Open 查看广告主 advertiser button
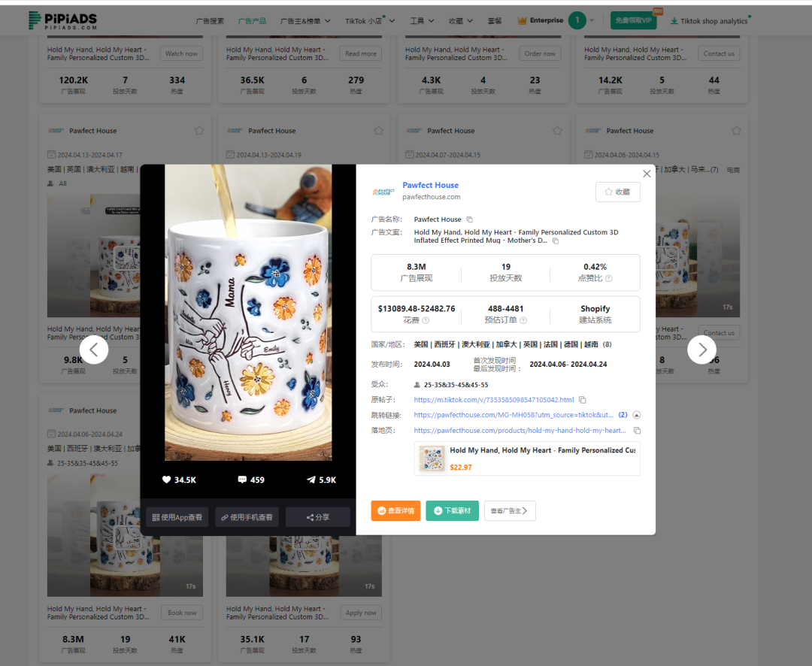This screenshot has height=666, width=812. point(510,510)
